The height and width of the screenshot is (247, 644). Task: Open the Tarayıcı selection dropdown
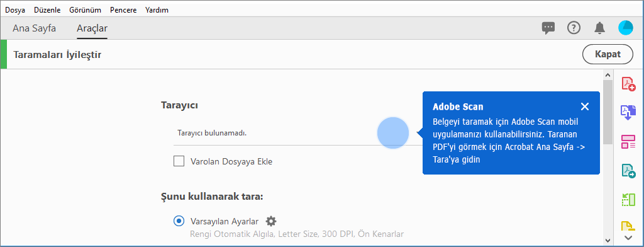click(298, 134)
